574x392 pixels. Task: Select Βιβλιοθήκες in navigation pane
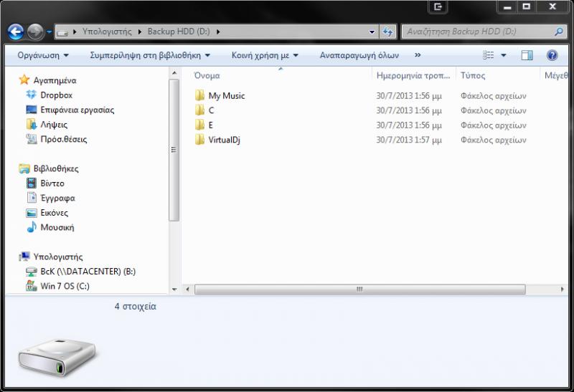[x=56, y=168]
